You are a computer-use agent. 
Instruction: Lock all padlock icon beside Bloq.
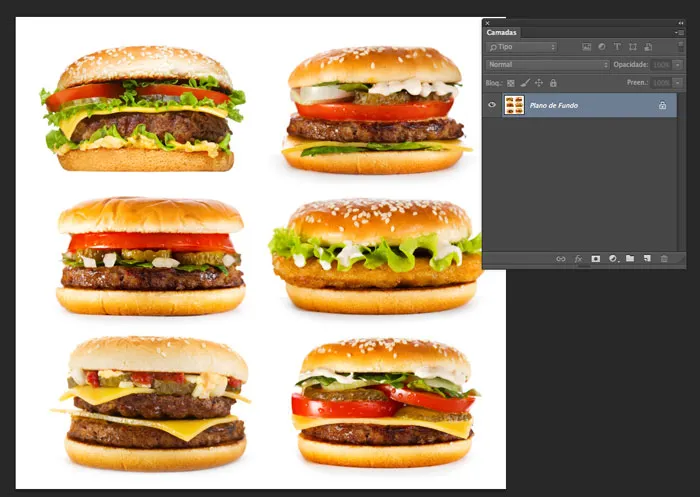click(x=553, y=83)
